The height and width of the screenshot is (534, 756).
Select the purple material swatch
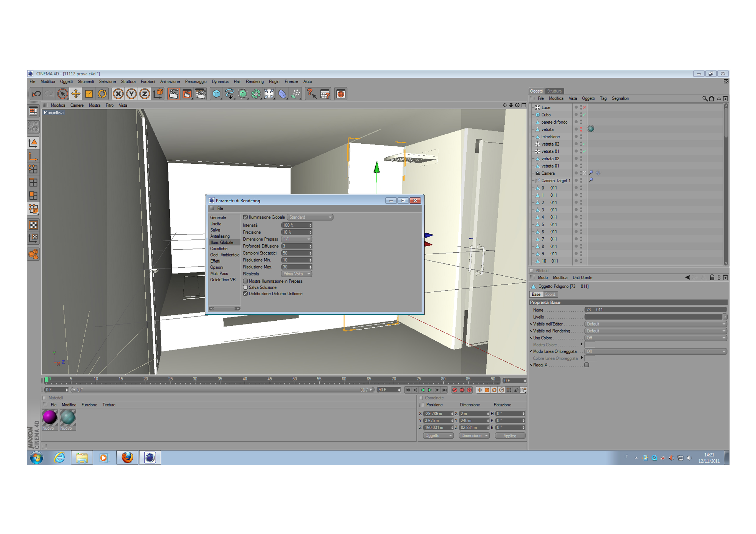pyautogui.click(x=50, y=417)
